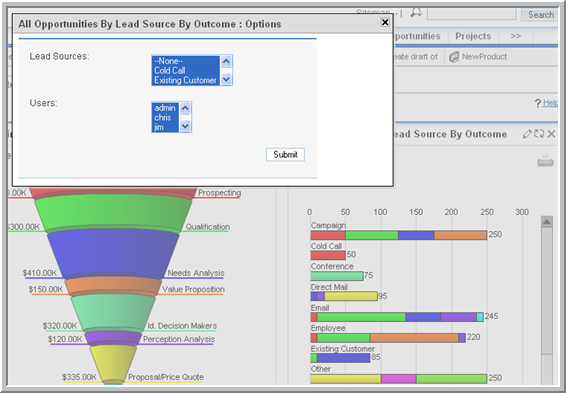566x393 pixels.
Task: Click the $410.00K funnel value
Action: [40, 273]
